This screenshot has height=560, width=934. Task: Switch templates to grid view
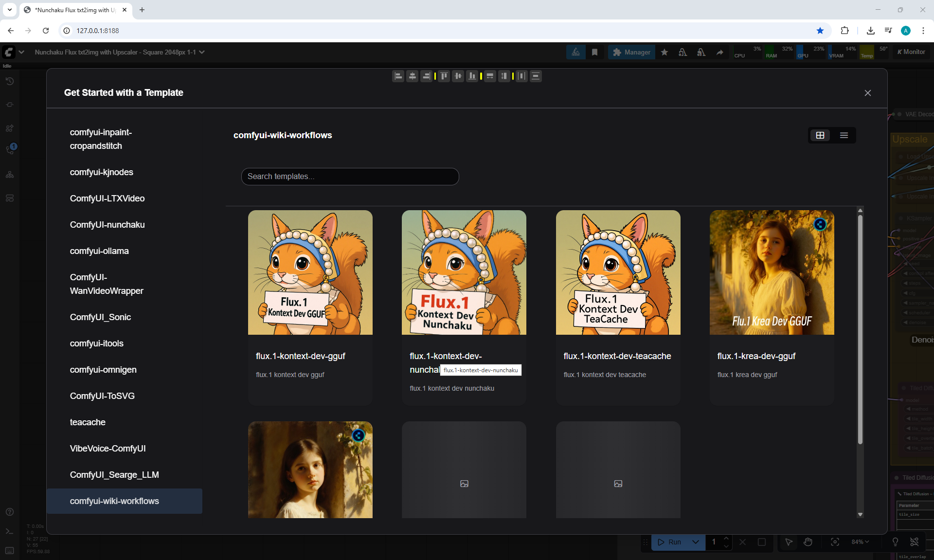tap(820, 135)
